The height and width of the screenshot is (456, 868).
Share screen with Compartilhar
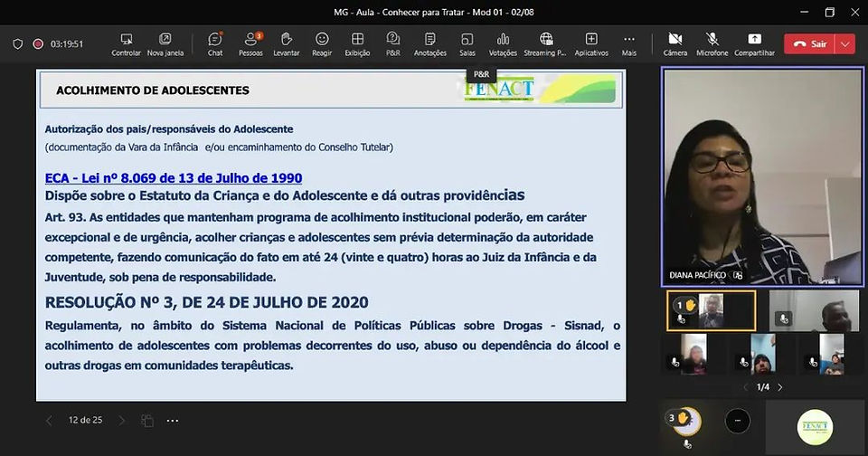click(x=754, y=44)
